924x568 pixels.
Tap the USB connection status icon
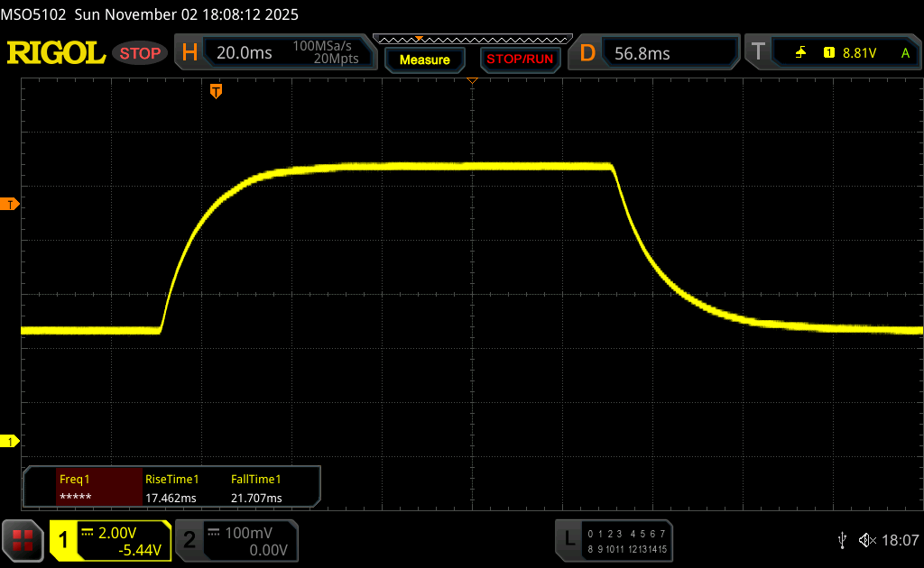point(842,540)
